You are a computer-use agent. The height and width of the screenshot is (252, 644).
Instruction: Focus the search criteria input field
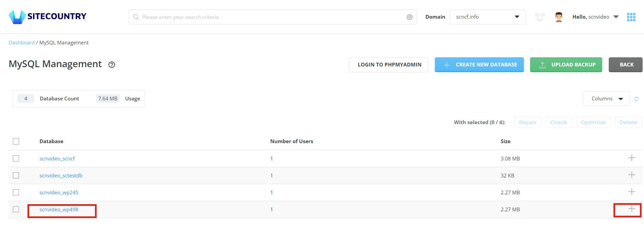273,17
